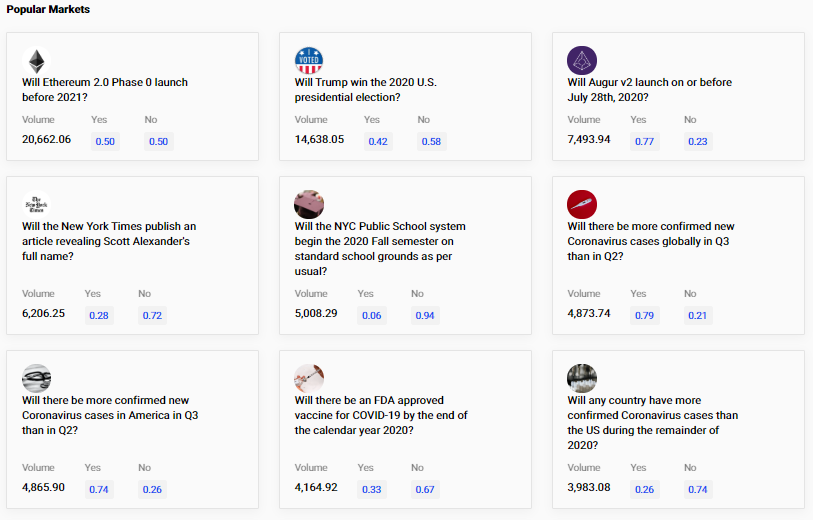813x520 pixels.
Task: Click the Ethereum logo icon
Action: click(x=36, y=60)
